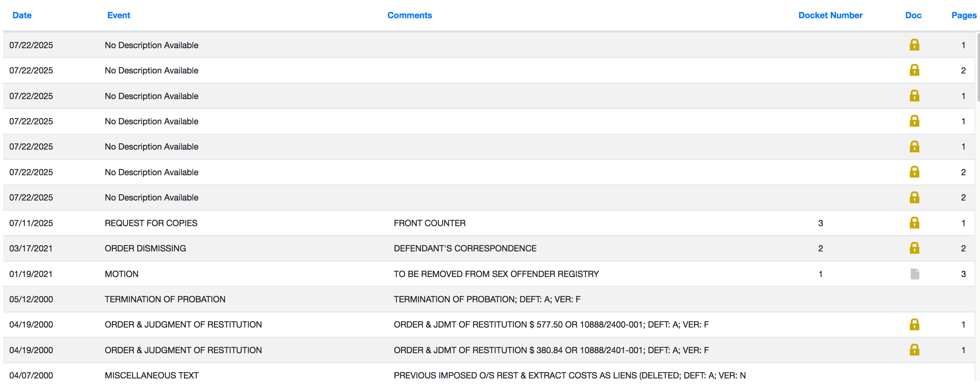The image size is (980, 387).
Task: Click the Doc column header
Action: pos(913,15)
